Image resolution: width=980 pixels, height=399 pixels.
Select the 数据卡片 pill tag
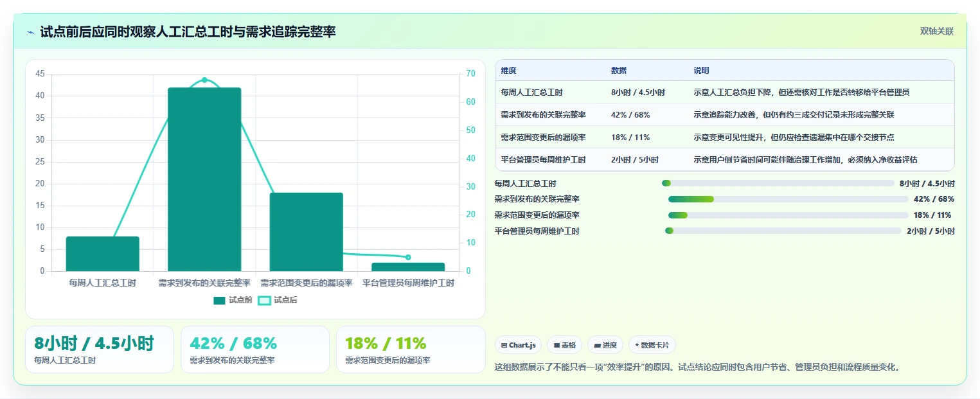click(652, 345)
